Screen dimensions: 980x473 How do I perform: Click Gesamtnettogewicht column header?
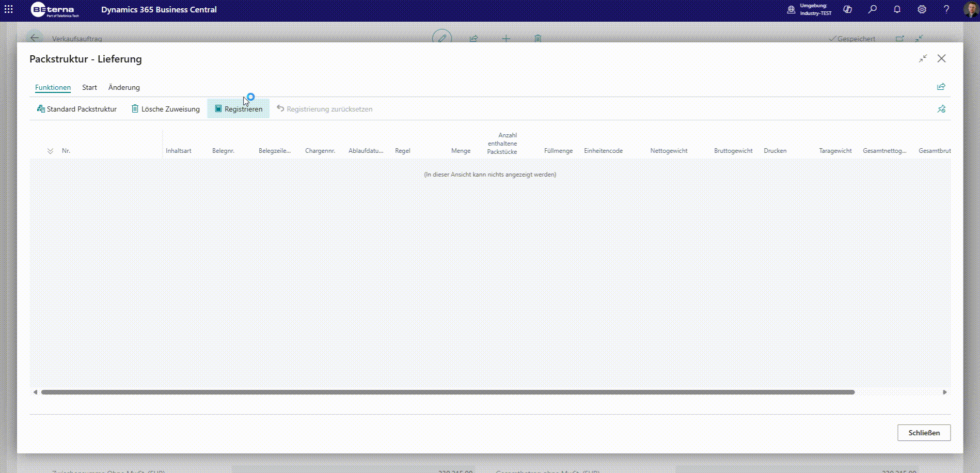point(884,151)
